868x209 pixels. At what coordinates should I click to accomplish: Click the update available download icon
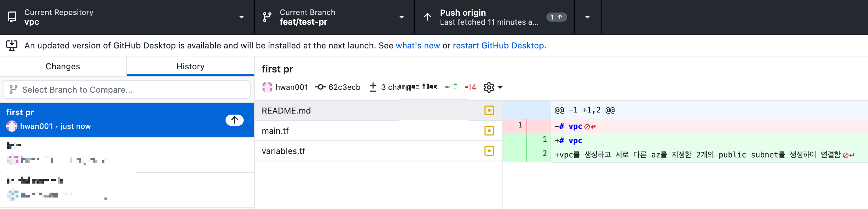coord(11,45)
